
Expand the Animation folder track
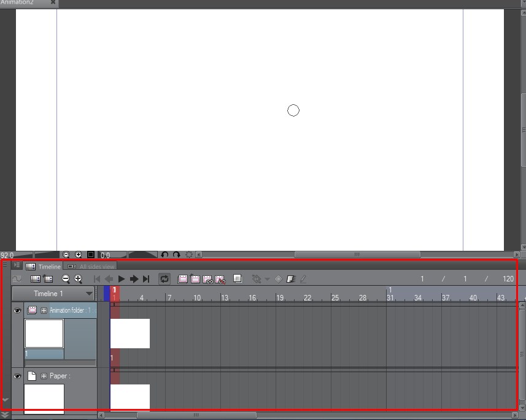pos(43,311)
